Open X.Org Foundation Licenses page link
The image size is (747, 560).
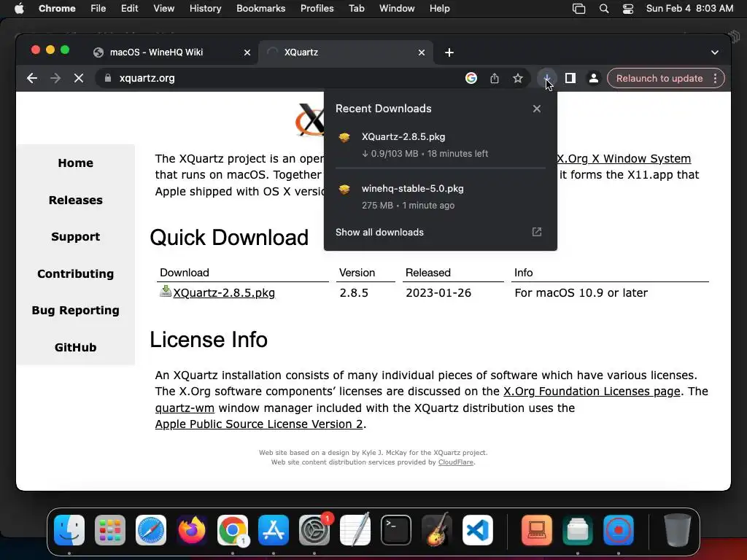click(x=592, y=392)
